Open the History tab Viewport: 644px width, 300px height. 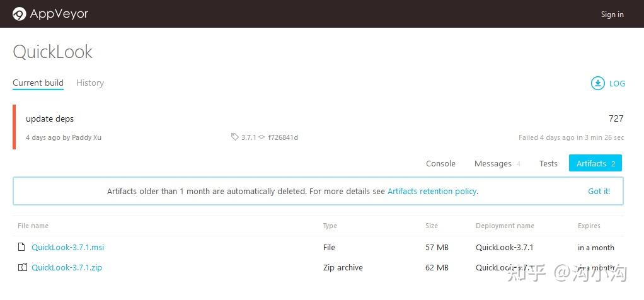(90, 83)
